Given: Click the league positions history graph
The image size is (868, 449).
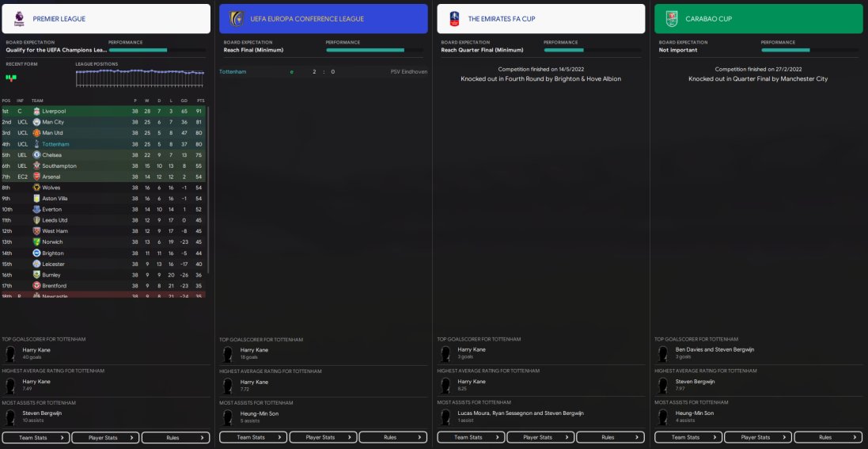Looking at the screenshot, I should pos(139,78).
